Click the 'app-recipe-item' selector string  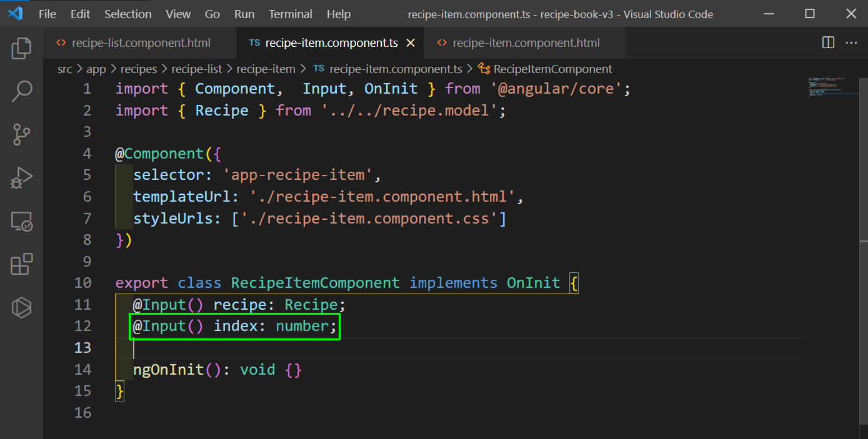point(298,175)
